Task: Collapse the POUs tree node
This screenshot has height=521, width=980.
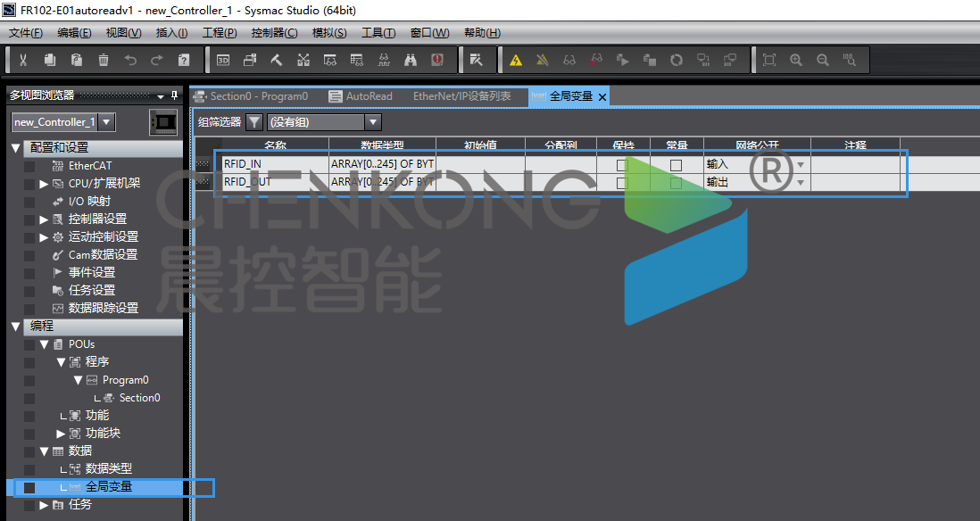Action: click(44, 344)
